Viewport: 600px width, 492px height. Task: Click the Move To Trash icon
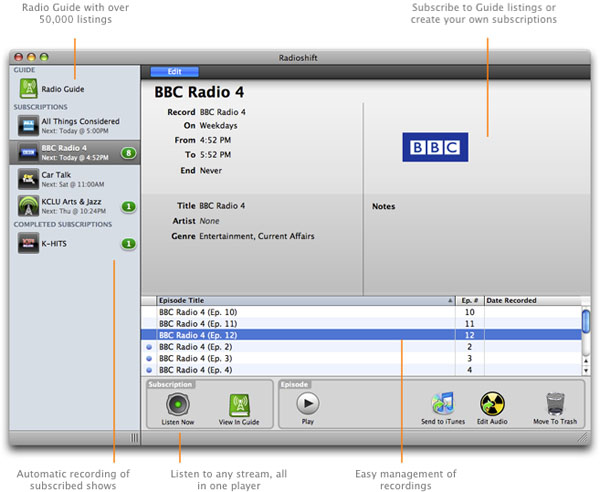[555, 403]
